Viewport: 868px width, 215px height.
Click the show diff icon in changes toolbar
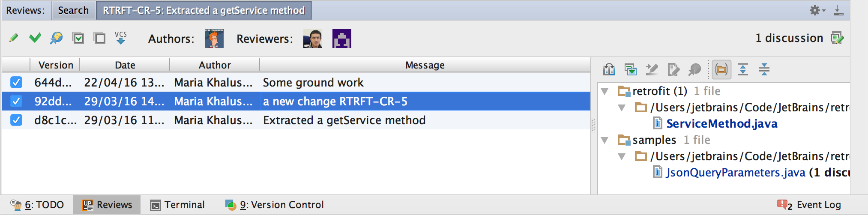[x=609, y=69]
